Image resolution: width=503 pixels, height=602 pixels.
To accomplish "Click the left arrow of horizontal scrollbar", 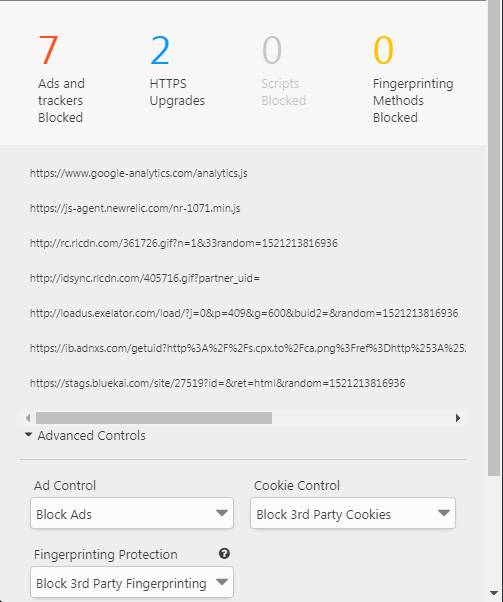I will coord(28,418).
